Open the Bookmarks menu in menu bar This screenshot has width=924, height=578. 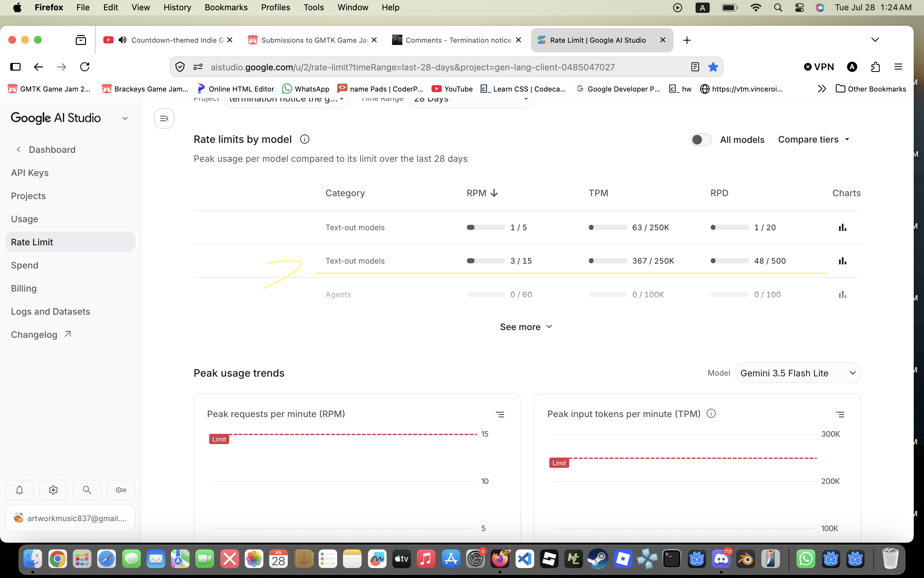click(x=226, y=7)
